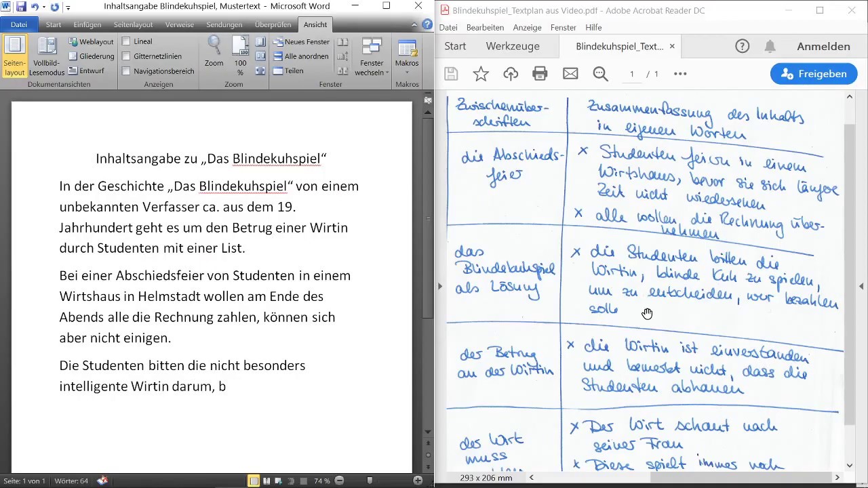This screenshot has width=868, height=488.
Task: Click the Zoom magnifier icon in Word ribbon
Action: click(x=214, y=47)
